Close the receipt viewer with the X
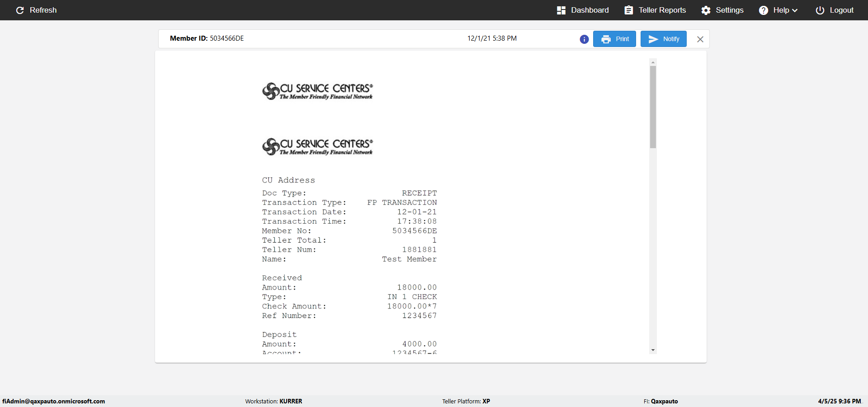 [x=700, y=39]
